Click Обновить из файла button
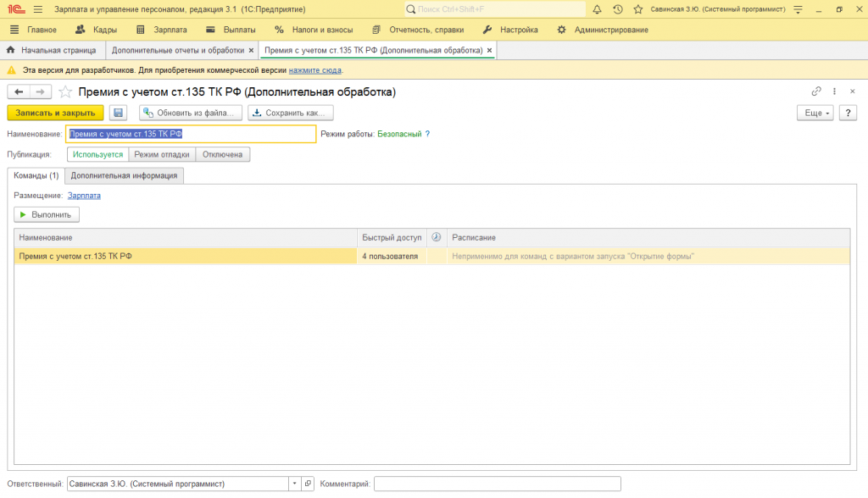868x498 pixels. [191, 113]
